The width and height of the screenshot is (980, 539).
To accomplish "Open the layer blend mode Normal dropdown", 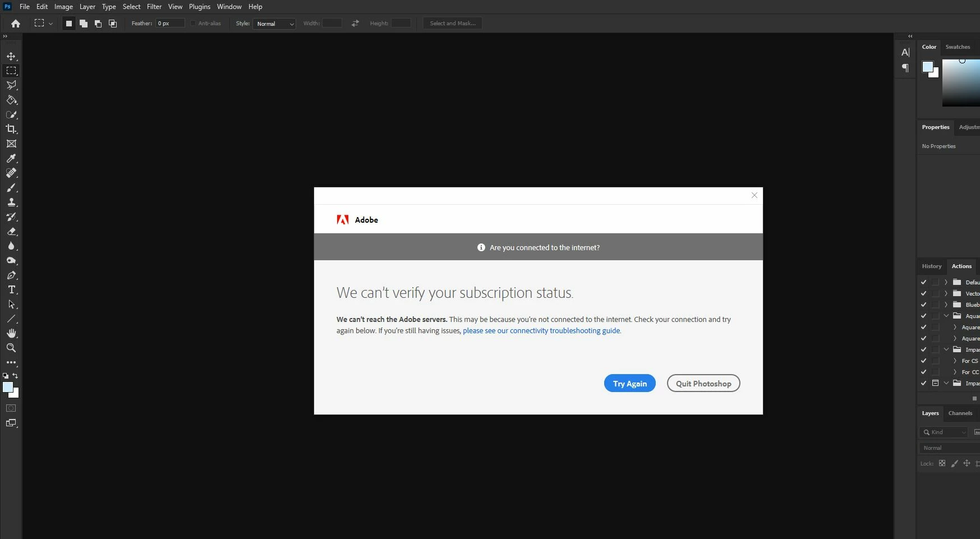I will tap(949, 448).
